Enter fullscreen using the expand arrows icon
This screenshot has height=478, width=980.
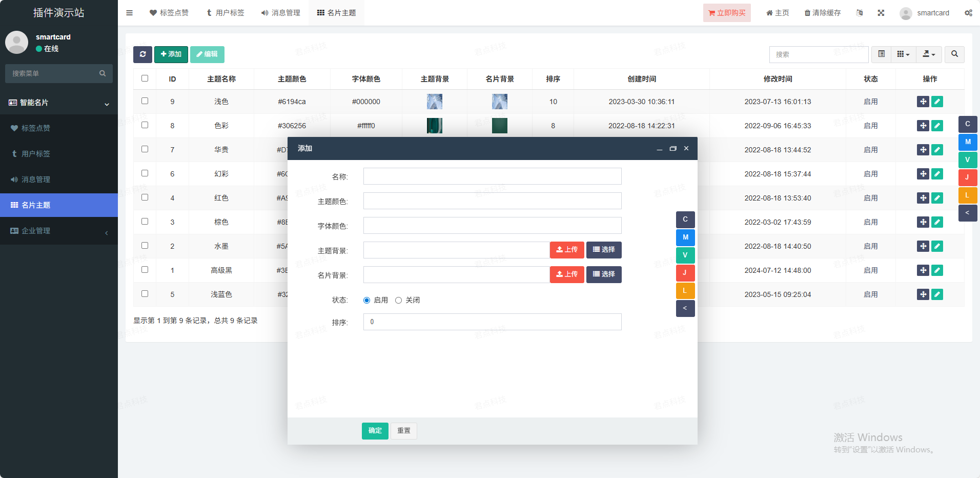881,13
